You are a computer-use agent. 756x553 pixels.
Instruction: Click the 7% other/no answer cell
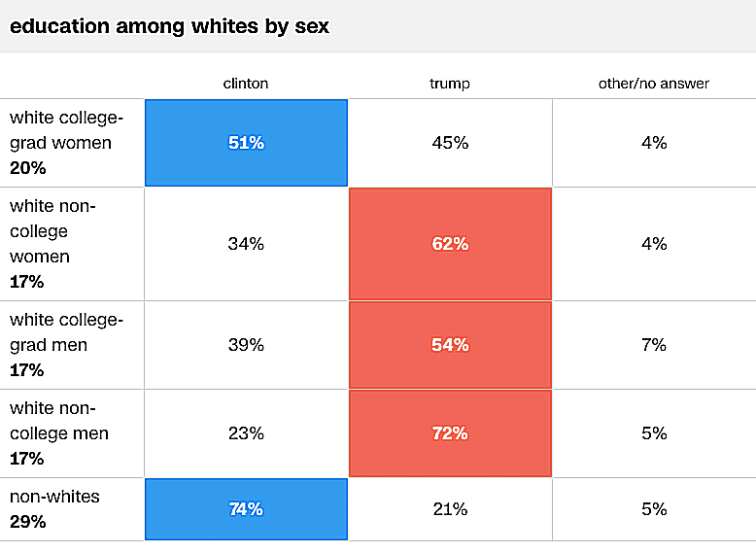tap(654, 345)
